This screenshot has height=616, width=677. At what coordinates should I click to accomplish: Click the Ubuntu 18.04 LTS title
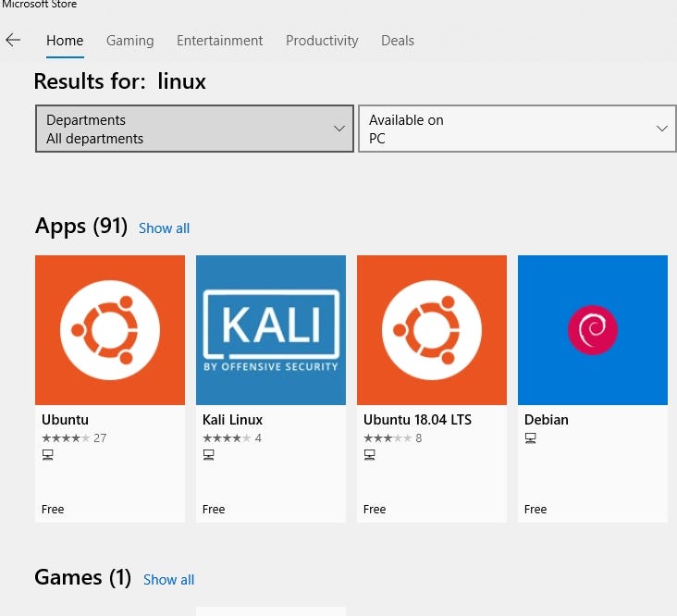(x=417, y=420)
